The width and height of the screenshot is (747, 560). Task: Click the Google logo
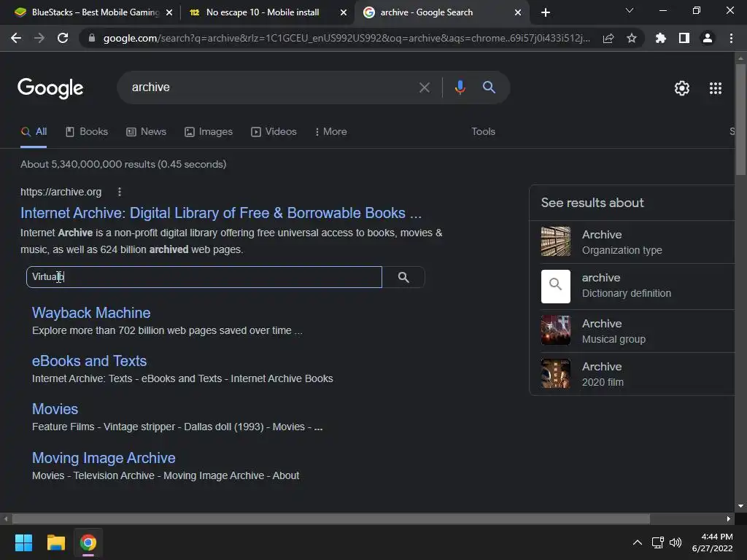pos(50,88)
